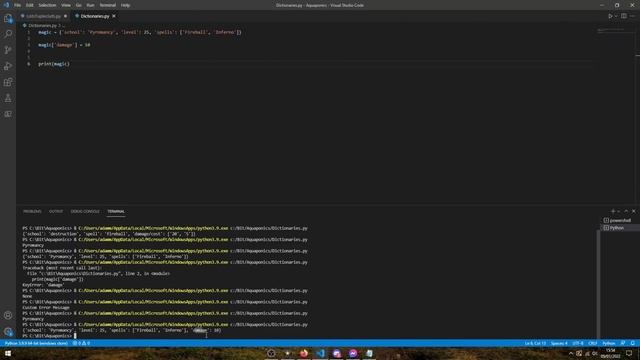Open the Accounts icon in the activity bar
The image size is (640, 360).
(x=8, y=315)
